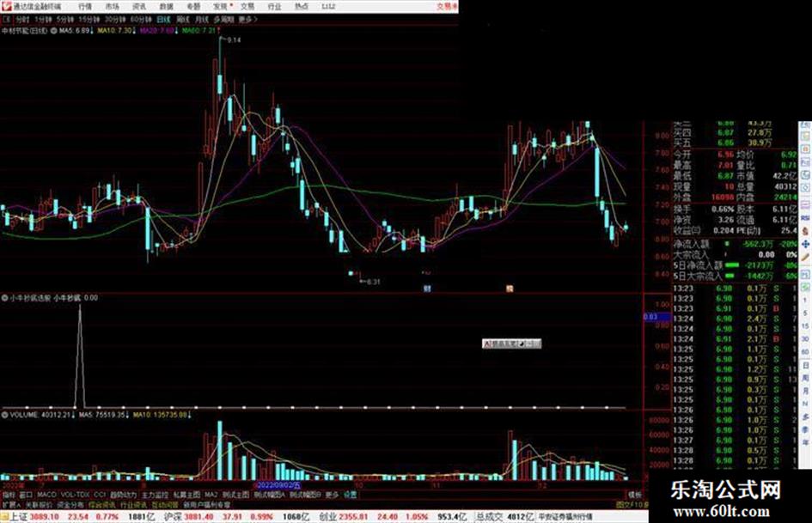Select the 多周期 multi-period tab
The height and width of the screenshot is (523, 812).
pos(223,19)
